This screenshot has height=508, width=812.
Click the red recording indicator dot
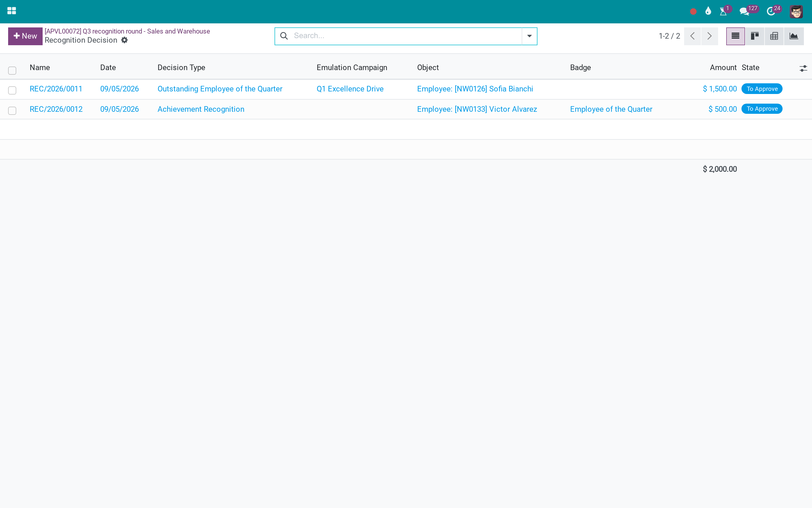point(693,12)
